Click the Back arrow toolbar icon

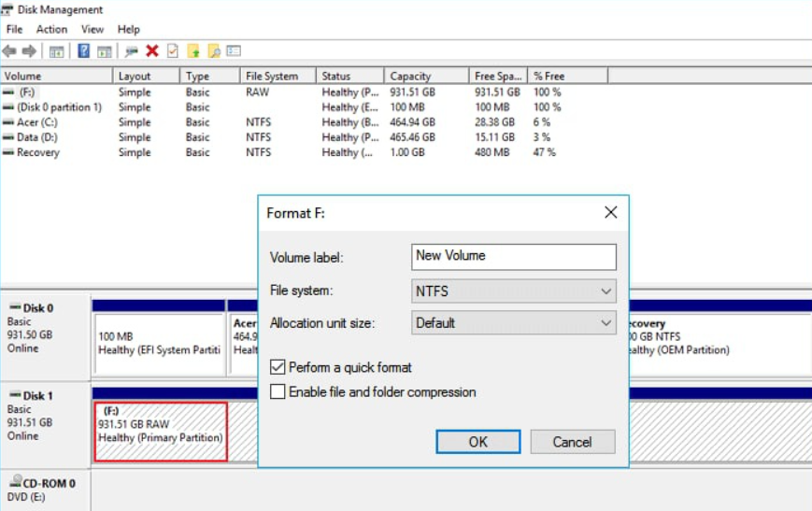pos(9,51)
